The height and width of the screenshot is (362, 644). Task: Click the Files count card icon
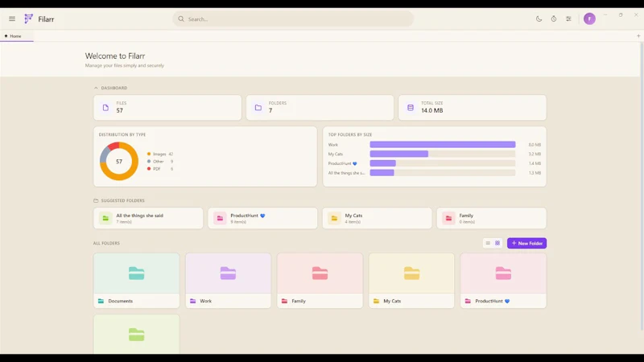coord(105,108)
